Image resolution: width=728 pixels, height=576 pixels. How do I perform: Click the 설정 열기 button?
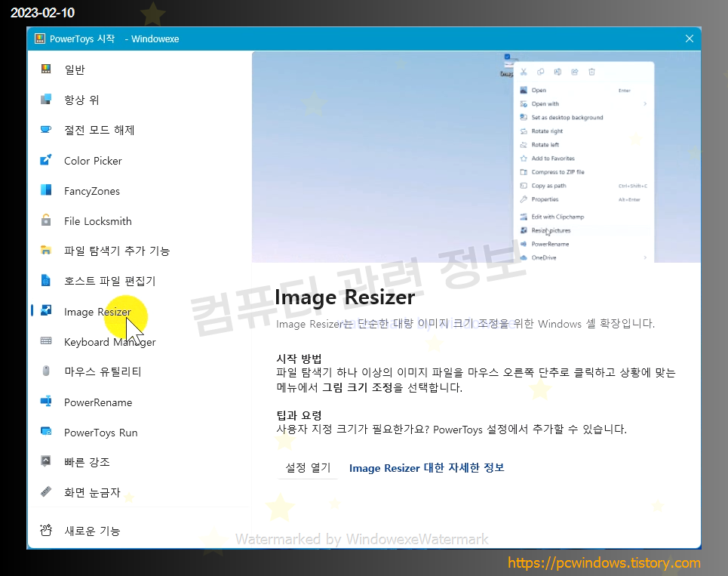308,468
